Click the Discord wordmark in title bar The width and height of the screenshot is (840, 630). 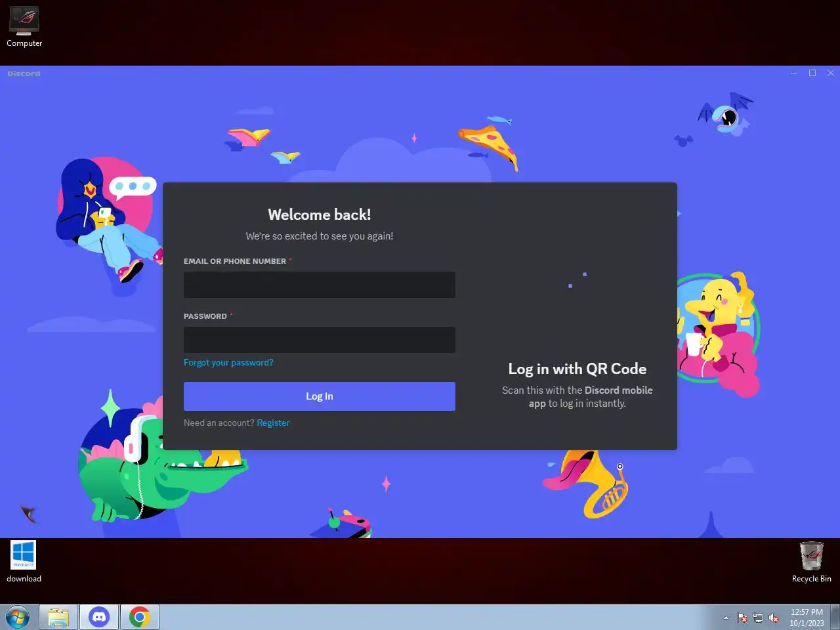[x=24, y=73]
